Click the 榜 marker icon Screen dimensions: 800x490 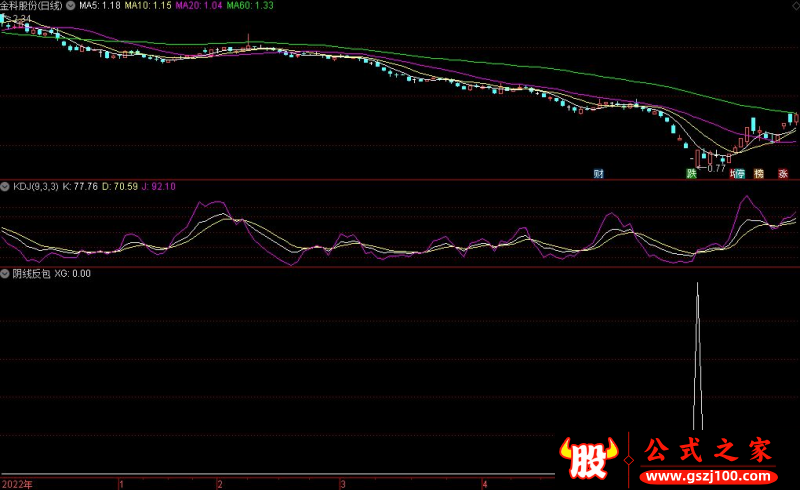[760, 174]
